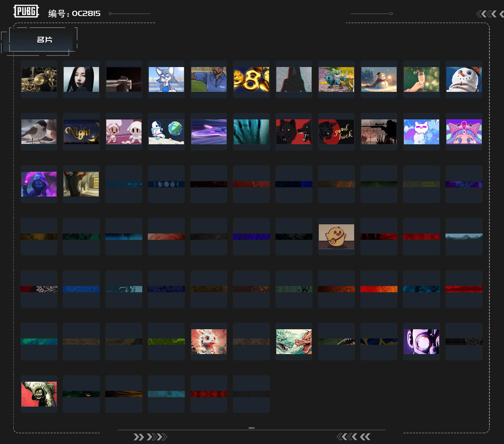Pick the sniper silhouette crosshair card
This screenshot has width=504, height=444.
coord(379,132)
